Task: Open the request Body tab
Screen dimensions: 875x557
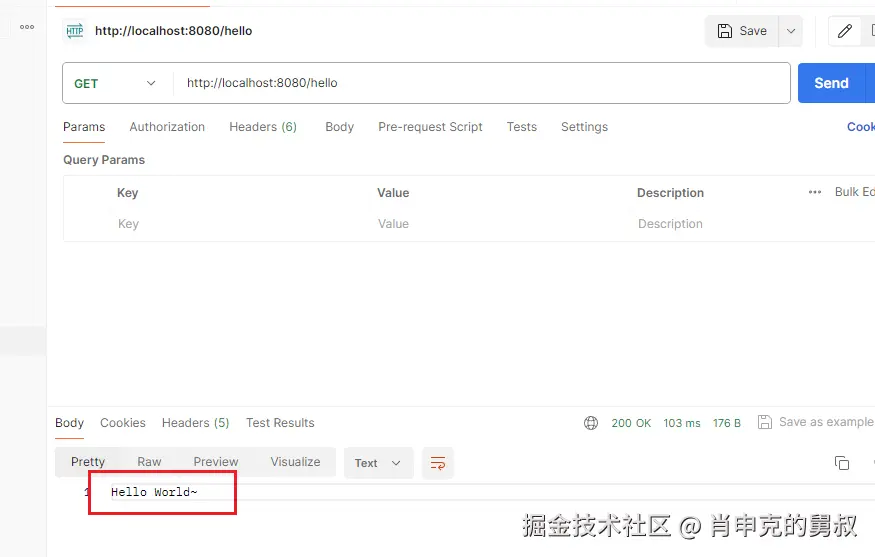Action: (339, 127)
